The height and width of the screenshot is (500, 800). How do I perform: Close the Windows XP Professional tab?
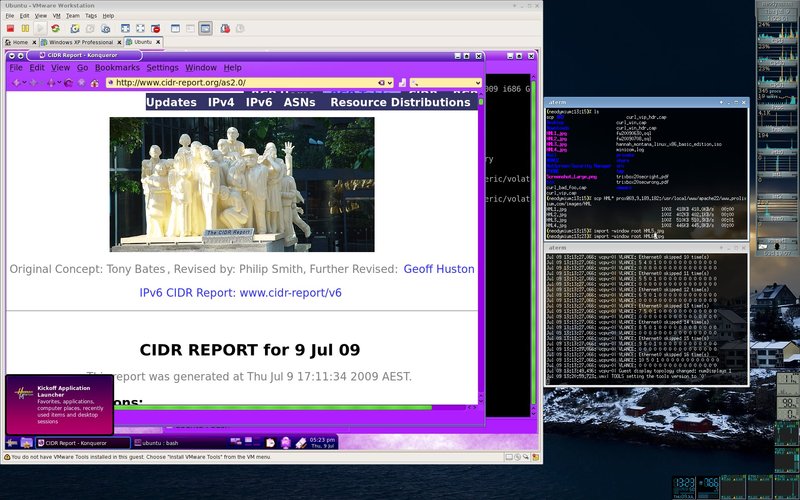119,43
